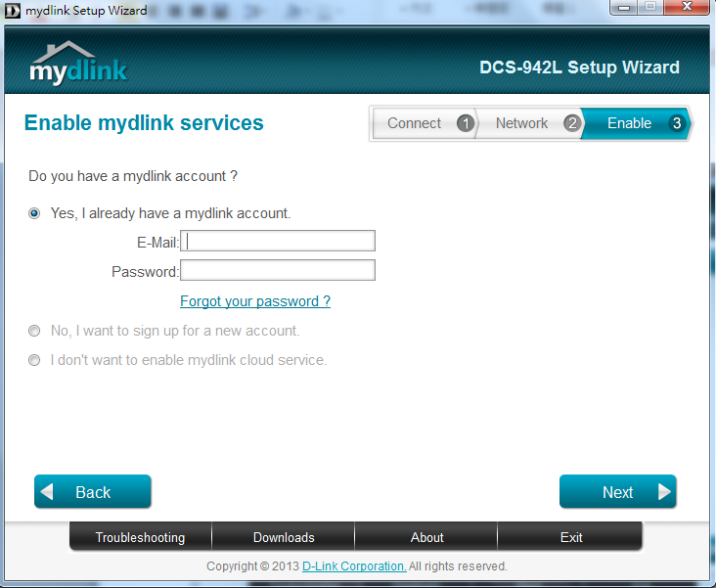
Task: Go to the Connect wizard step
Action: (415, 123)
